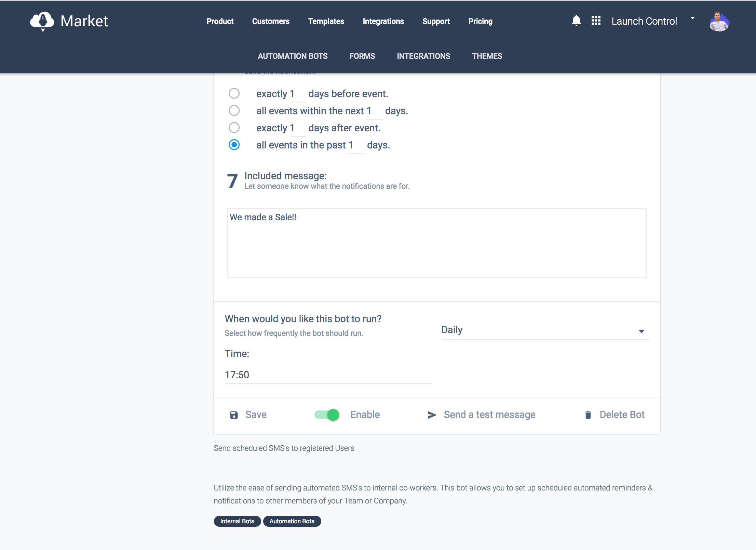756x550 pixels.
Task: Go to the Templates menu item
Action: coord(326,21)
